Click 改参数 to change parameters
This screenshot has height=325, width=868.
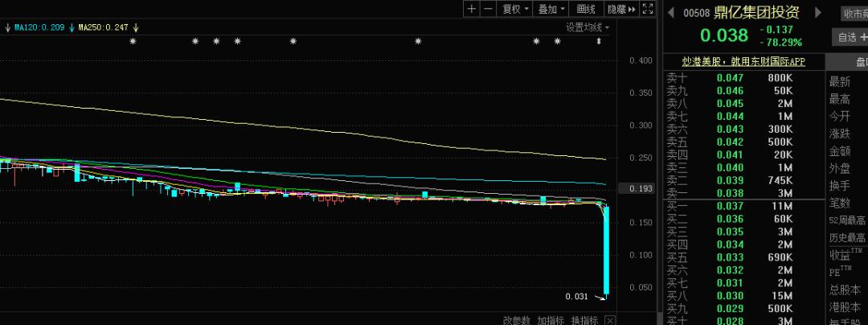click(518, 319)
